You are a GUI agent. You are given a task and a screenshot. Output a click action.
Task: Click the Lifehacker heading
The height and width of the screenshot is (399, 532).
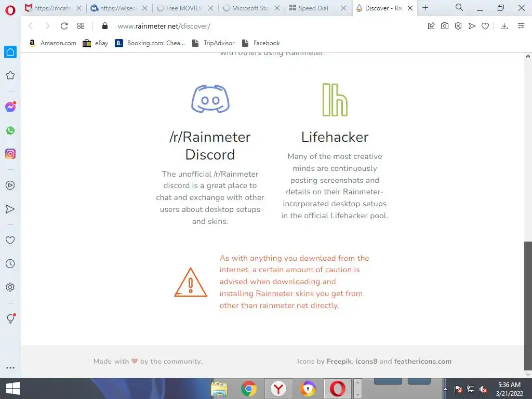click(x=335, y=137)
